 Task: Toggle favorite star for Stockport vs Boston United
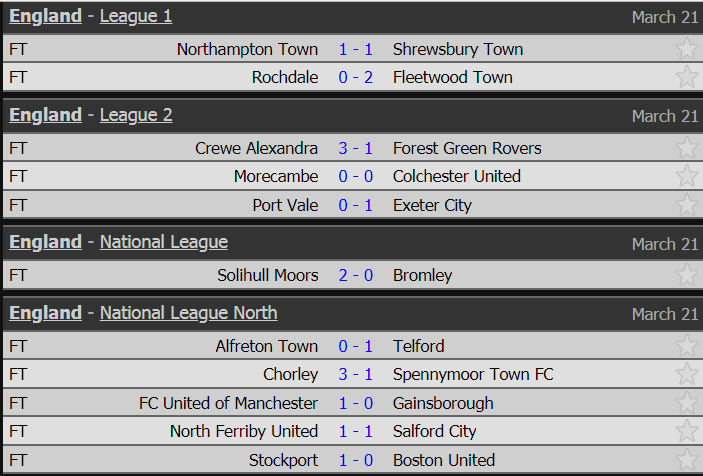(687, 459)
